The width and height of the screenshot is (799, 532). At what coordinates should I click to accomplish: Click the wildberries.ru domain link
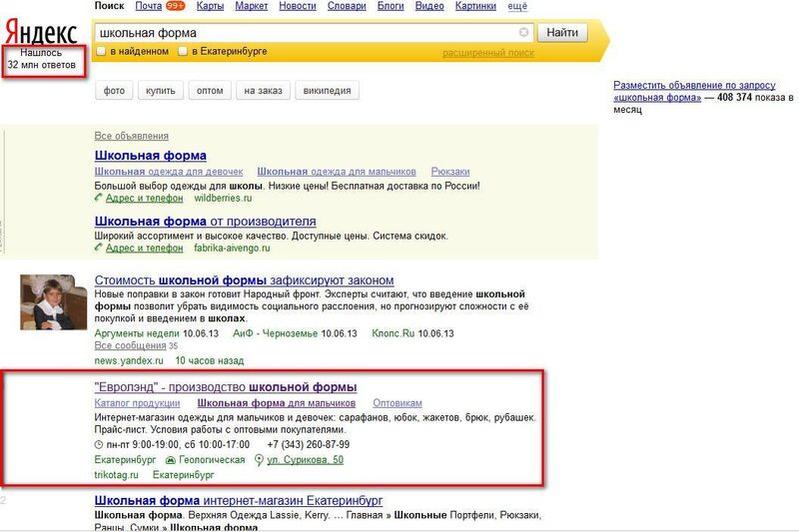223,198
